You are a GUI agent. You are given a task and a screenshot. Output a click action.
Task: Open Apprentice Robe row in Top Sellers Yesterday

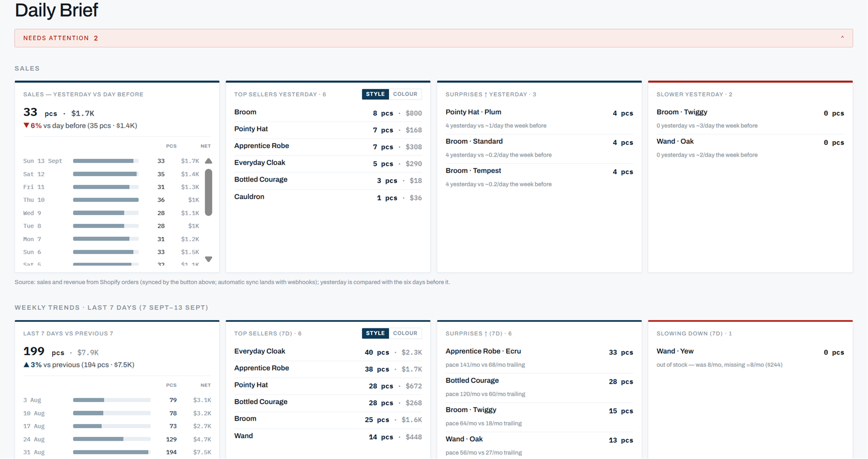tap(328, 146)
